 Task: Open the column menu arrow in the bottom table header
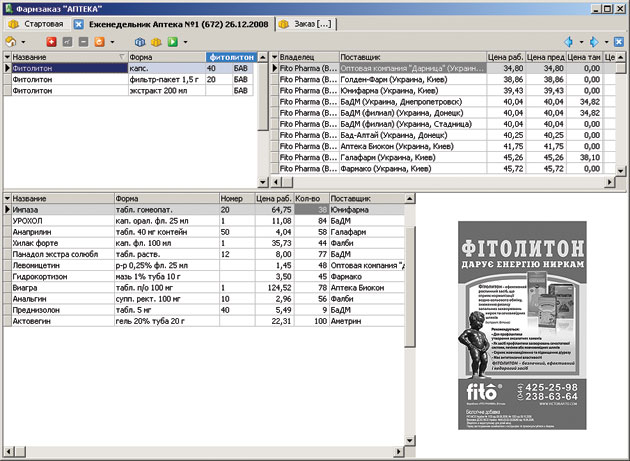[x=7, y=199]
